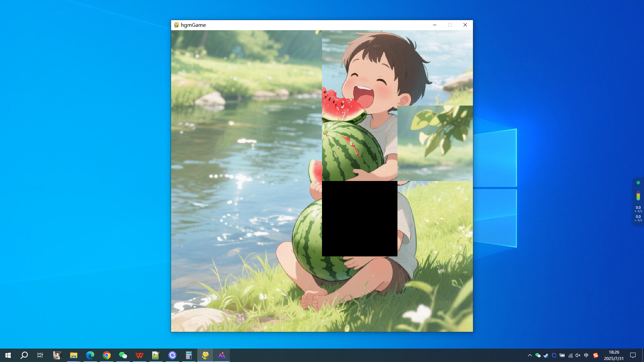The image size is (644, 362).
Task: Click the Search icon on the taskbar
Action: tap(24, 356)
